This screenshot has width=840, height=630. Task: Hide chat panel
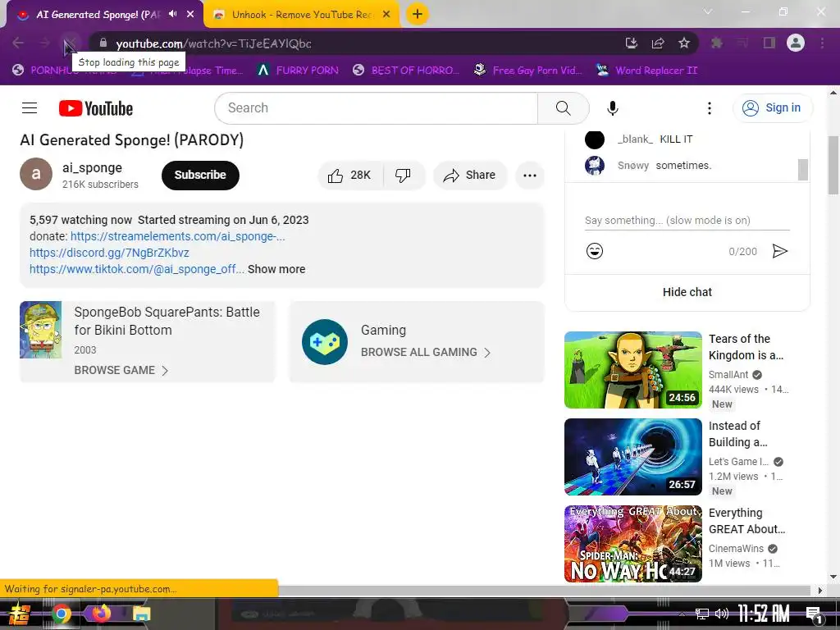coord(687,292)
